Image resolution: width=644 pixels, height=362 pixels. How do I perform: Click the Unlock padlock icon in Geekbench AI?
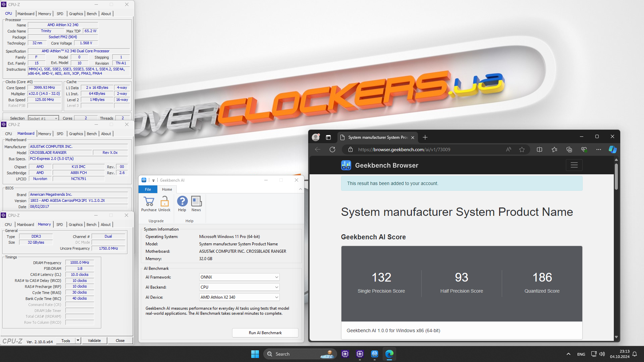(x=164, y=201)
